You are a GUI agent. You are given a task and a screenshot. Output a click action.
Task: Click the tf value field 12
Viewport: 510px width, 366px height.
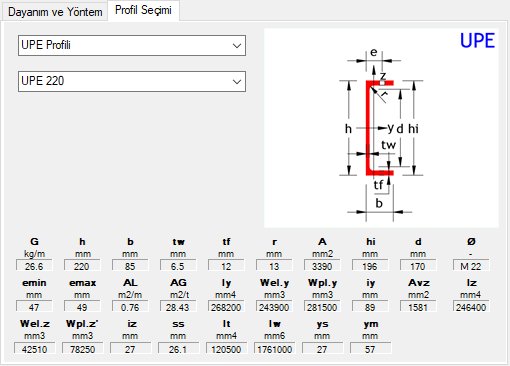226,266
